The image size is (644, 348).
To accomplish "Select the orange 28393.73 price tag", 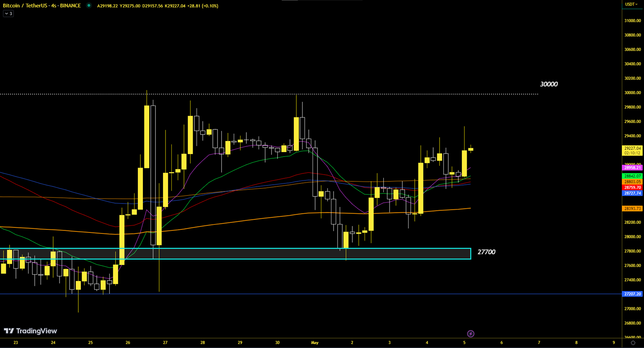I will click(632, 208).
